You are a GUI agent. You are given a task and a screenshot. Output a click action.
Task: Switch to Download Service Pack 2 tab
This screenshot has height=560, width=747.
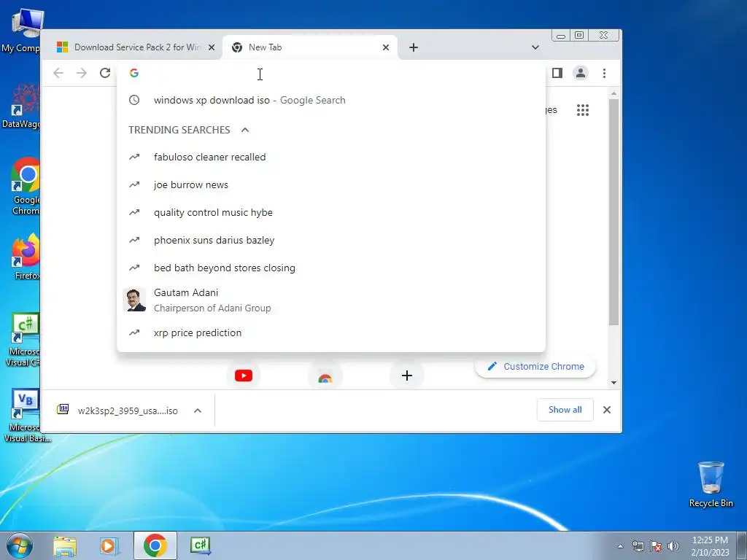136,47
